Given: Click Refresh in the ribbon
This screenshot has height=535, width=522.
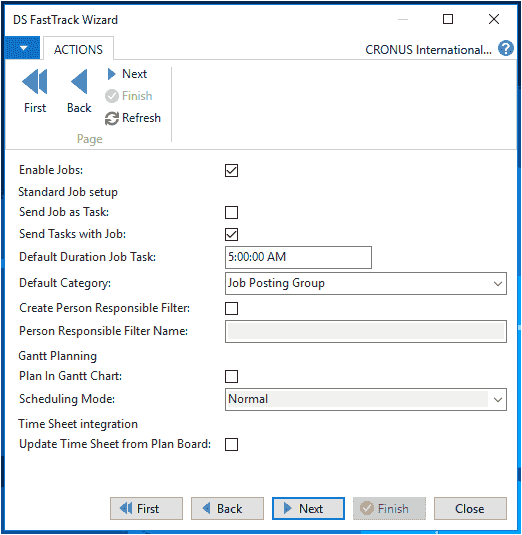Looking at the screenshot, I should [132, 118].
